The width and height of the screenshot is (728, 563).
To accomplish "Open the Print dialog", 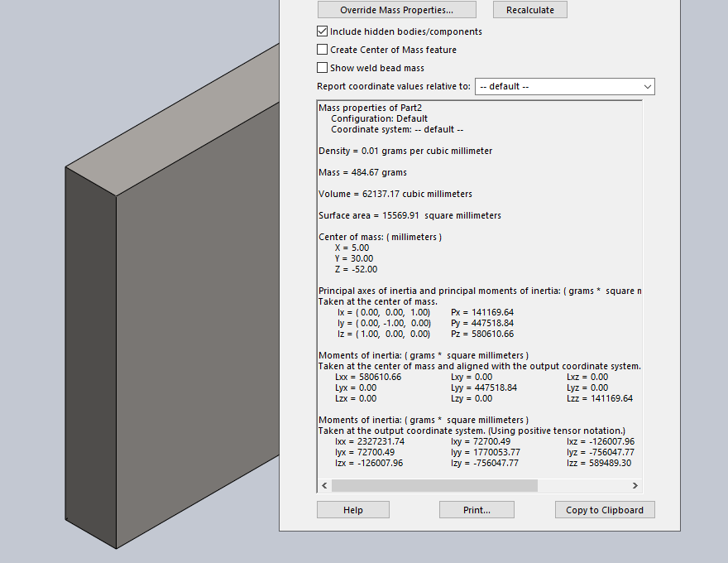I will tap(476, 510).
